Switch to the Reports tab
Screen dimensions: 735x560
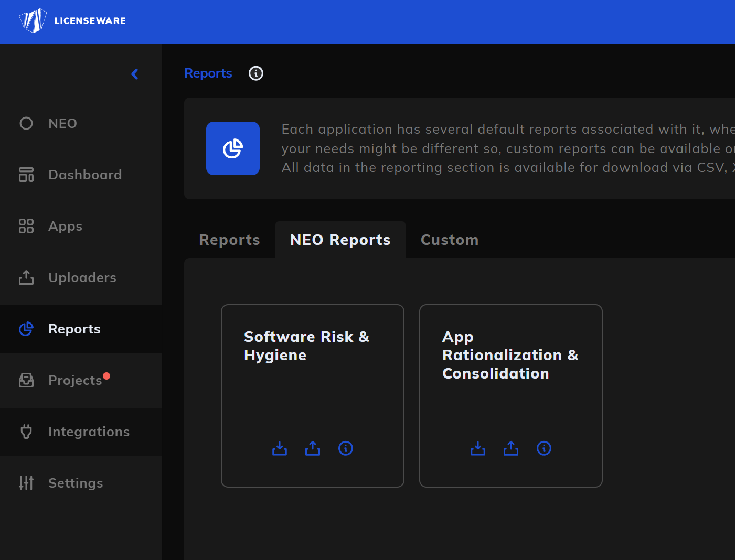pos(229,240)
